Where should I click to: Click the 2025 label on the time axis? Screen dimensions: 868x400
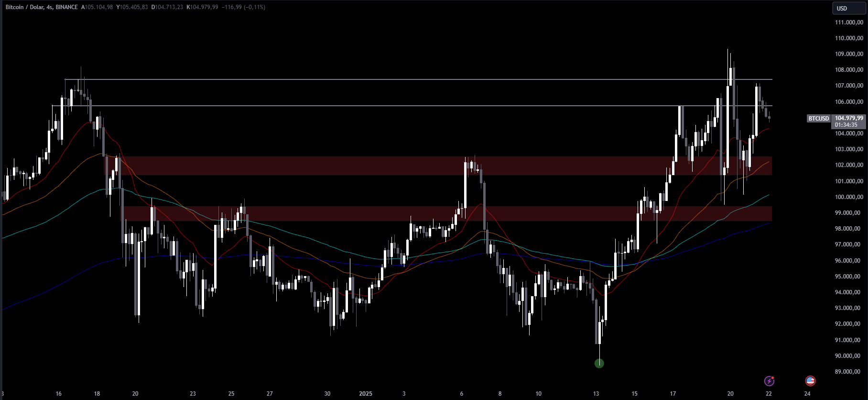point(366,394)
